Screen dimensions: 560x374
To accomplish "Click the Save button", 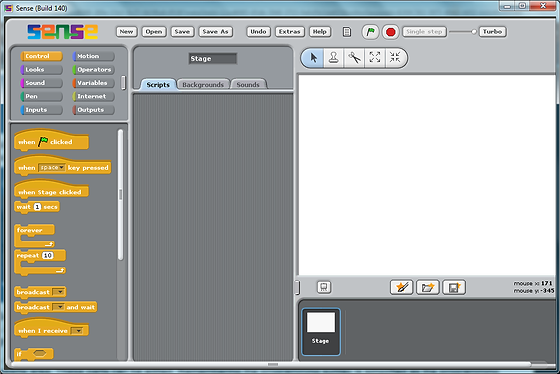I will [x=182, y=32].
